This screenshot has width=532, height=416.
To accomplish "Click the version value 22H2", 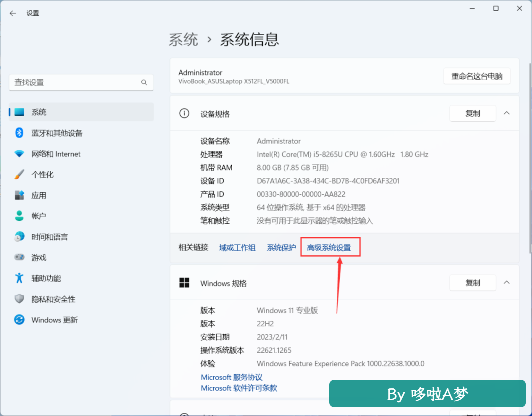I will [265, 323].
